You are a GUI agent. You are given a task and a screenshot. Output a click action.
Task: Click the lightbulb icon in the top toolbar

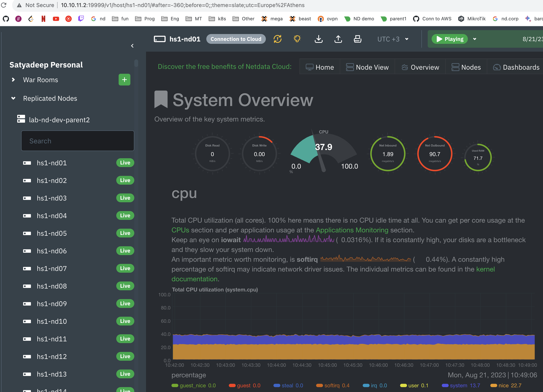point(297,39)
